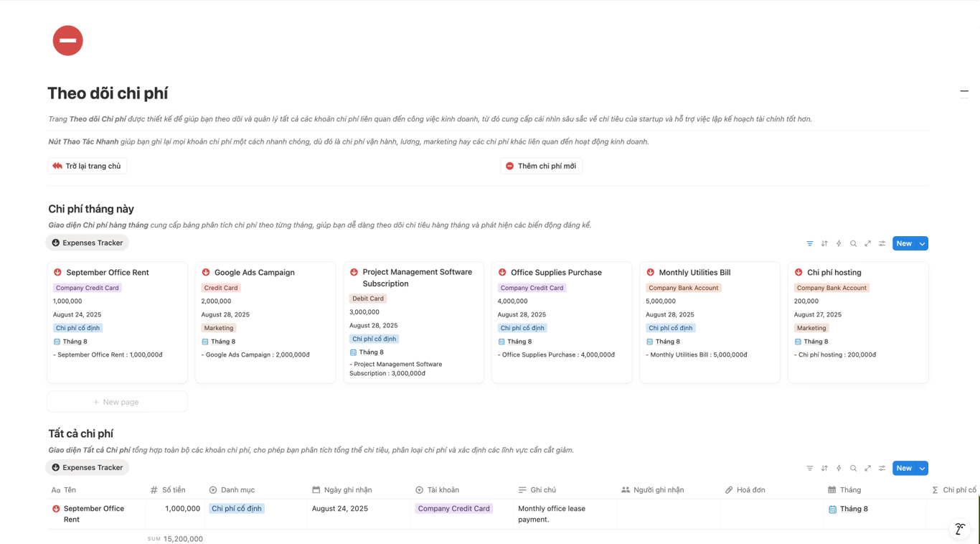Click the red minus page icon
The height and width of the screenshot is (544, 980).
67,40
